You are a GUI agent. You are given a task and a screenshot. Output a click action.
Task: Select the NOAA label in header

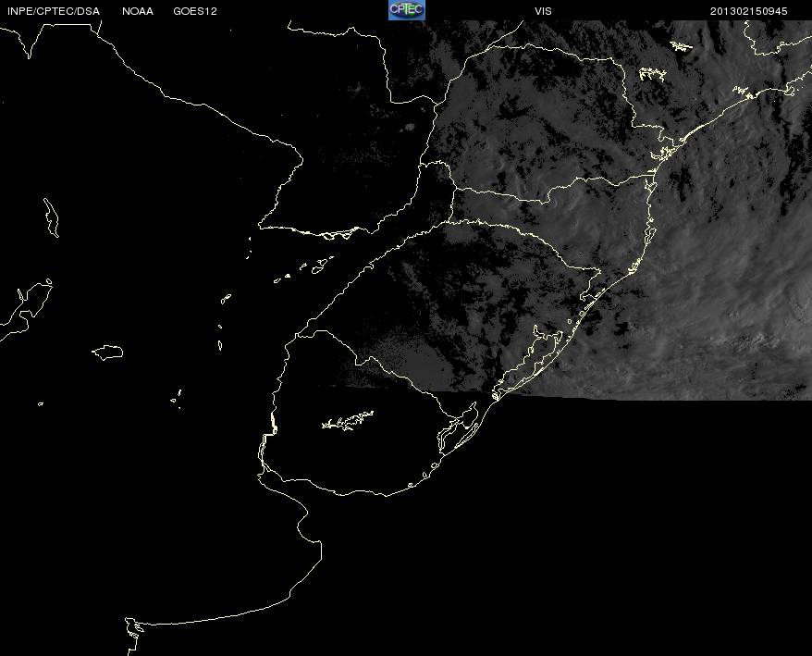(x=138, y=11)
